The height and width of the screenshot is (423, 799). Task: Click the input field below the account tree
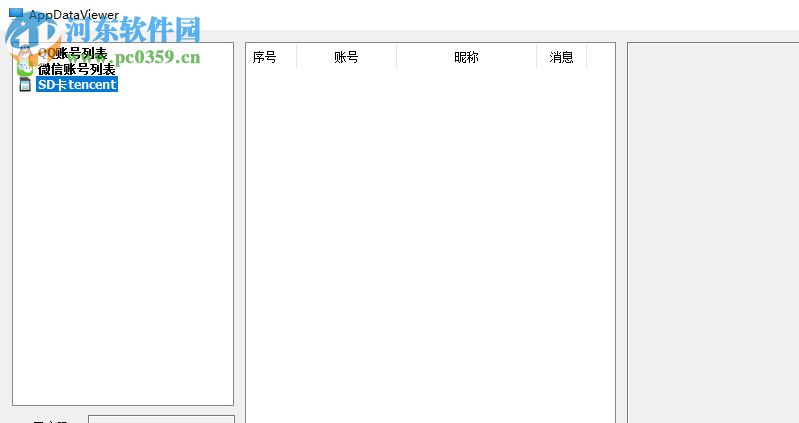(162, 419)
